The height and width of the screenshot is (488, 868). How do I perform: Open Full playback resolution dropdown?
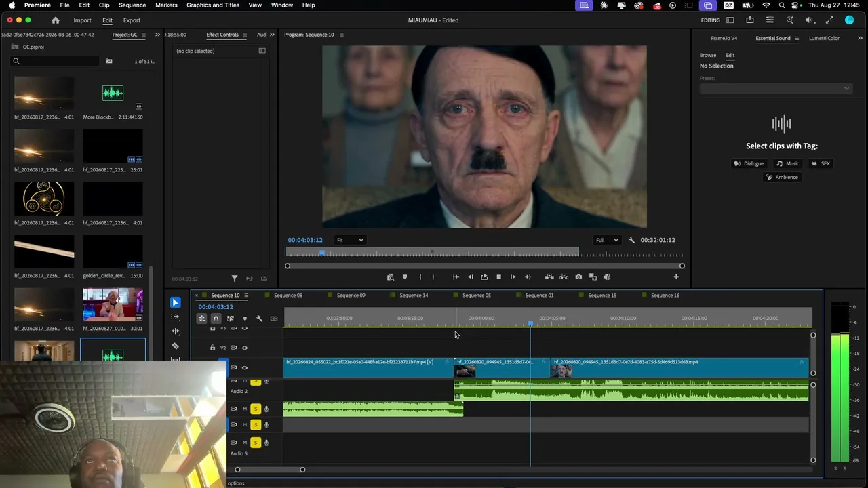point(607,240)
